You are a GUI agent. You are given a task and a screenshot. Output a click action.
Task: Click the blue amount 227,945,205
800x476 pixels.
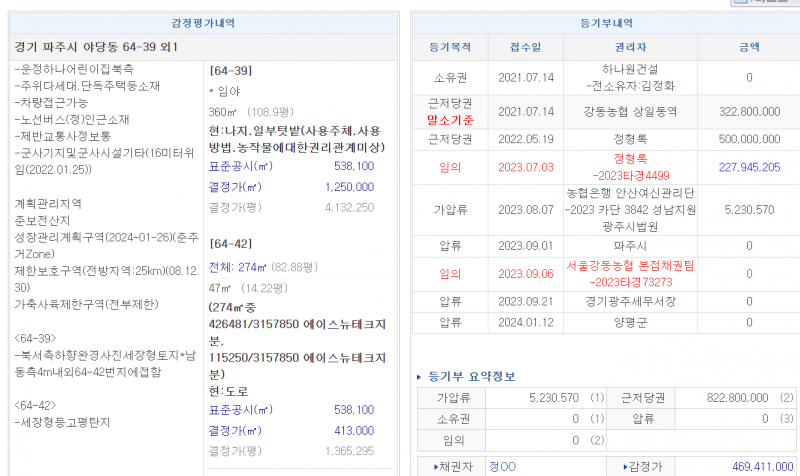[749, 168]
